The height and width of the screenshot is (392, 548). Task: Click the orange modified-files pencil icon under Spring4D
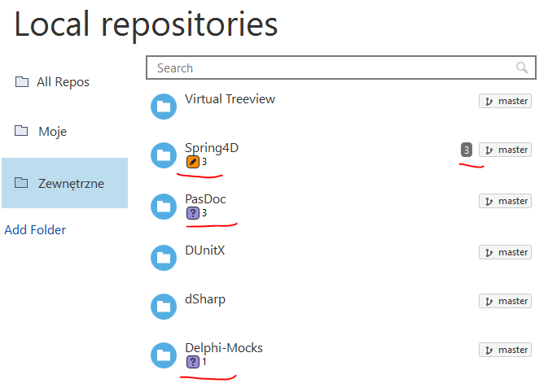pyautogui.click(x=192, y=162)
